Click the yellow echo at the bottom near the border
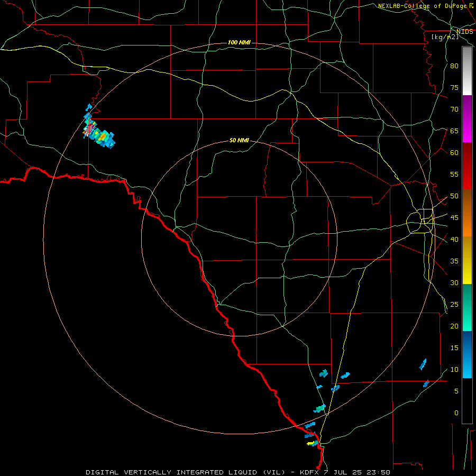476x476 pixels. click(310, 444)
